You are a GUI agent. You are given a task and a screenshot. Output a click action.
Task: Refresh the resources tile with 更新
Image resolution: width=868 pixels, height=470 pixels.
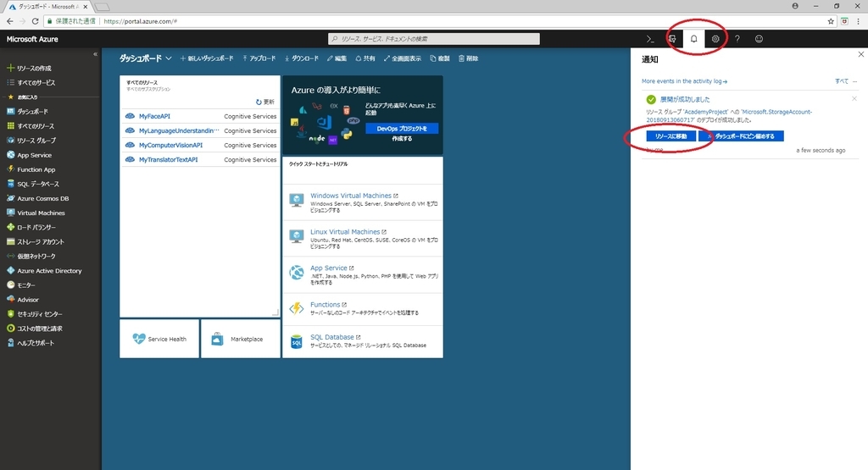[265, 102]
